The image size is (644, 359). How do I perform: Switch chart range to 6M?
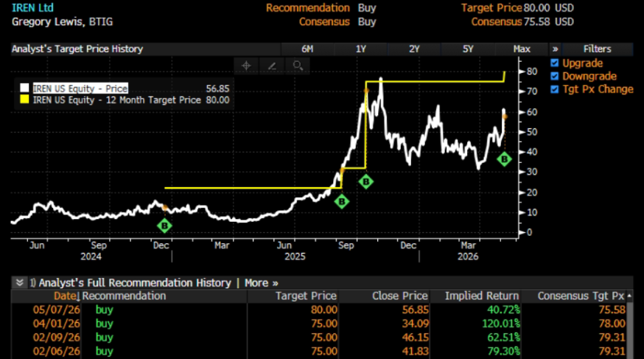307,49
